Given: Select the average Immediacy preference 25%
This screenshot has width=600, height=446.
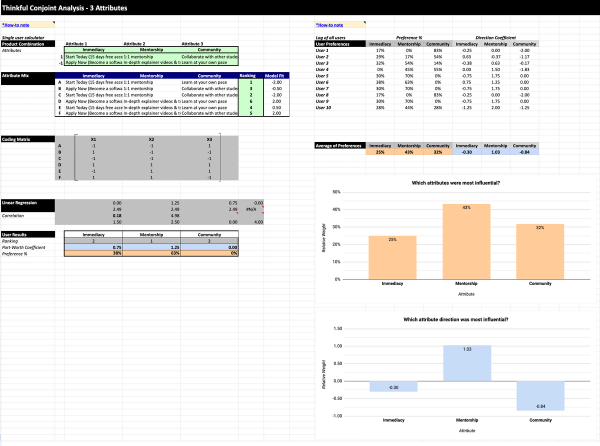Looking at the screenshot, I should tap(380, 152).
